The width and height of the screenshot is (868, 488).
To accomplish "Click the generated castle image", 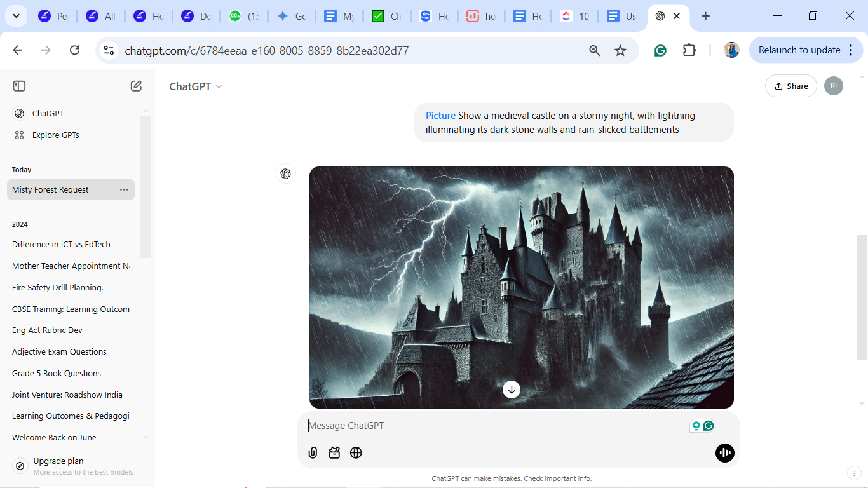I will click(522, 287).
